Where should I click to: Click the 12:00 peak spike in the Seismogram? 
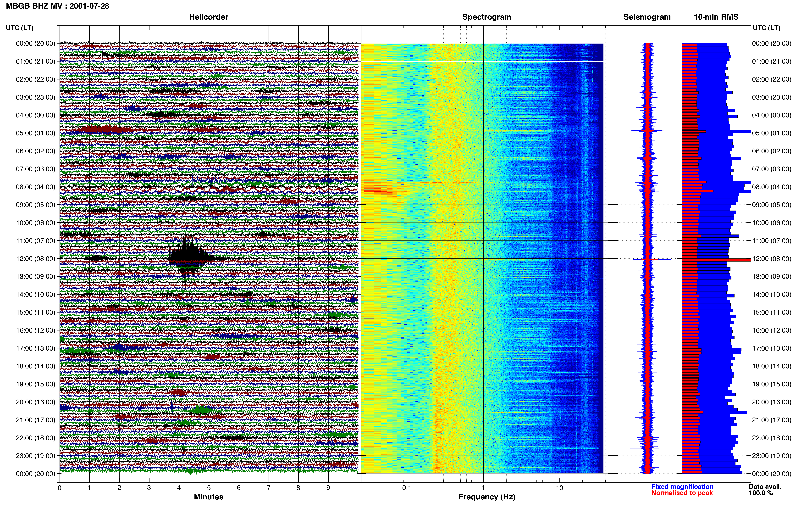tap(647, 260)
